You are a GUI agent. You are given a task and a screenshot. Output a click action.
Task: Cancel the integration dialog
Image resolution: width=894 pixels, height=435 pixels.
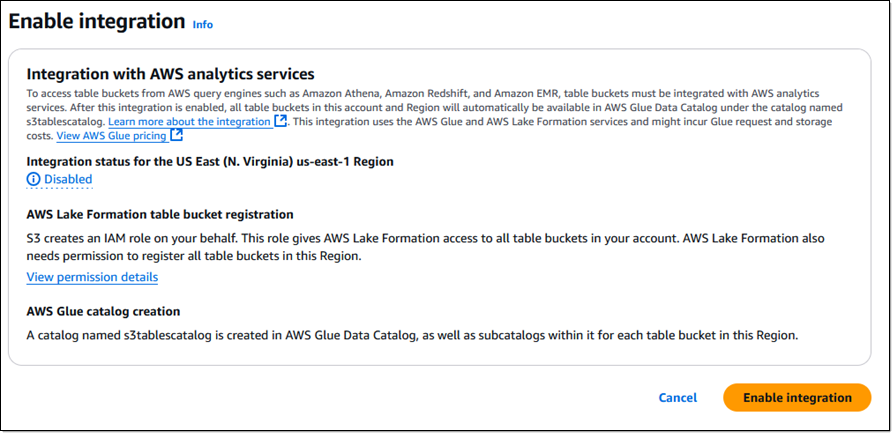677,398
